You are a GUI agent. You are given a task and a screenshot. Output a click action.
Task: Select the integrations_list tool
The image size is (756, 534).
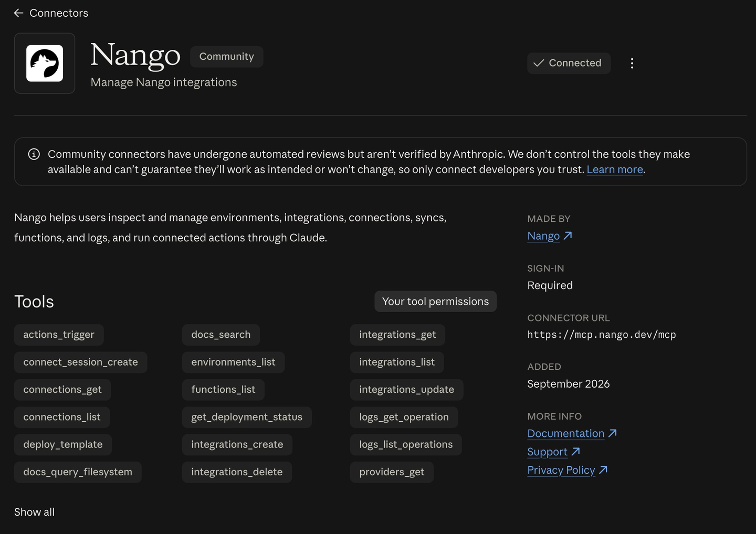click(x=397, y=362)
